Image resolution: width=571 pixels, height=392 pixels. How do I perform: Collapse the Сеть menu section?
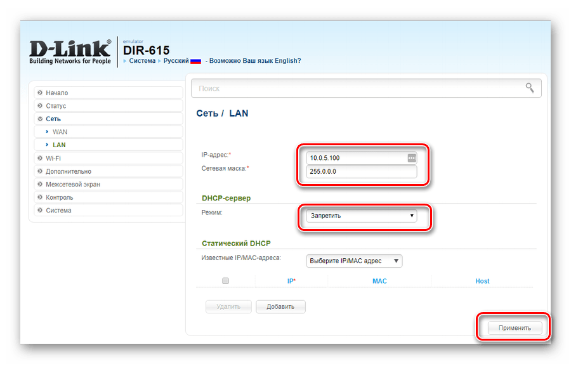(108, 119)
